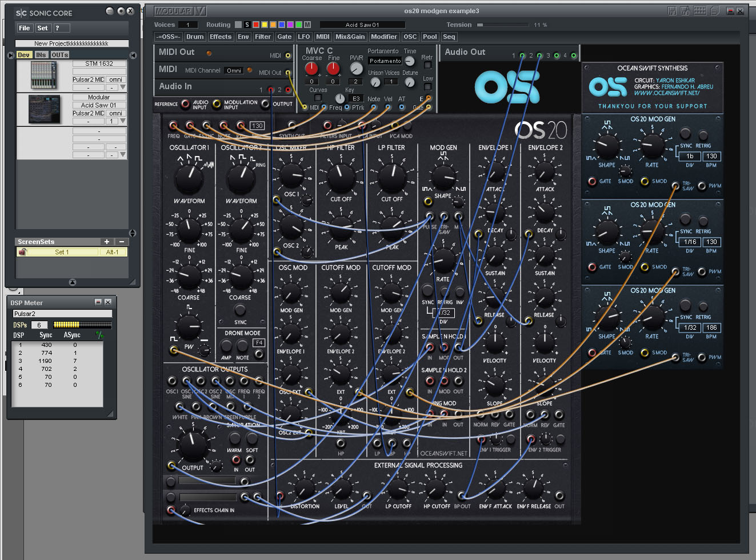Click the Envelope 1 Attack knob
Image resolution: width=756 pixels, height=560 pixels.
495,172
